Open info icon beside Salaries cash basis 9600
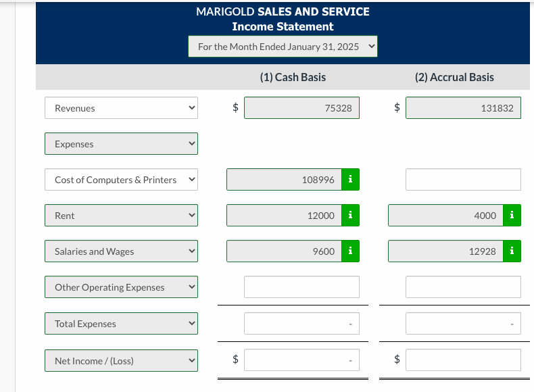534x392 pixels. point(350,251)
